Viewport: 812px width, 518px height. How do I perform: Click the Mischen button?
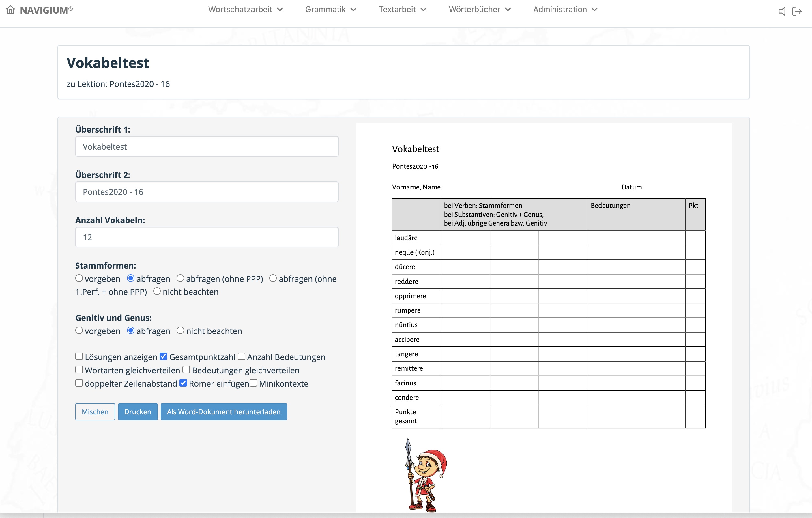tap(95, 412)
